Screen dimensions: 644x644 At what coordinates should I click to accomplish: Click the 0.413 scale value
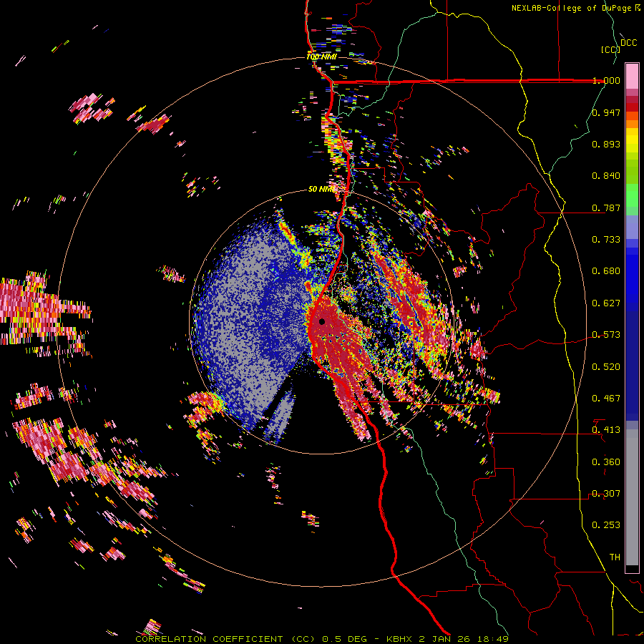click(606, 430)
